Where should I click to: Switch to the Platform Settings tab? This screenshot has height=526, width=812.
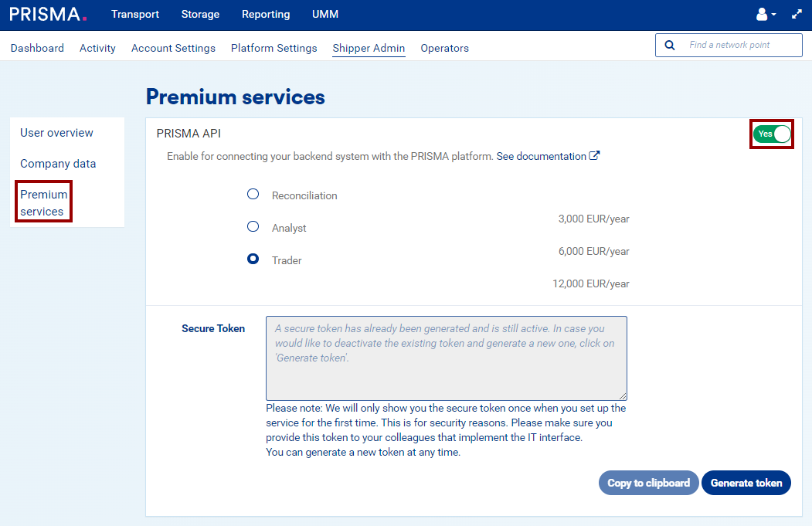click(x=273, y=48)
